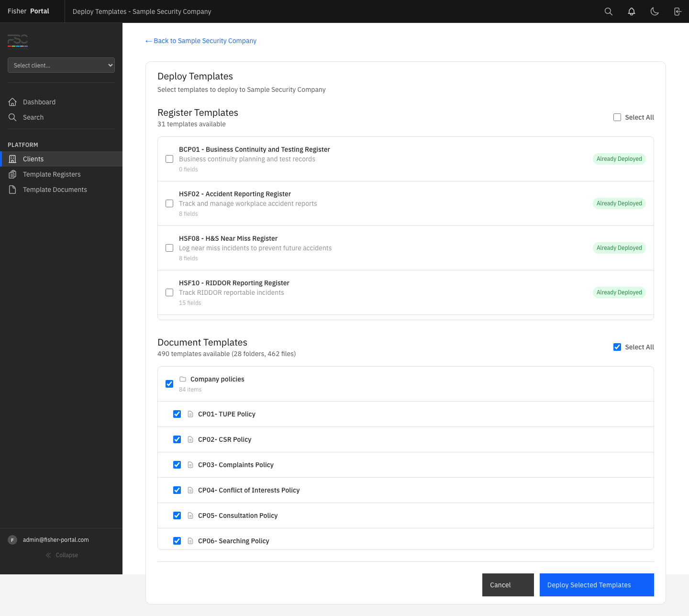Click the Template Registers sidebar icon
This screenshot has width=689, height=616.
tap(12, 174)
